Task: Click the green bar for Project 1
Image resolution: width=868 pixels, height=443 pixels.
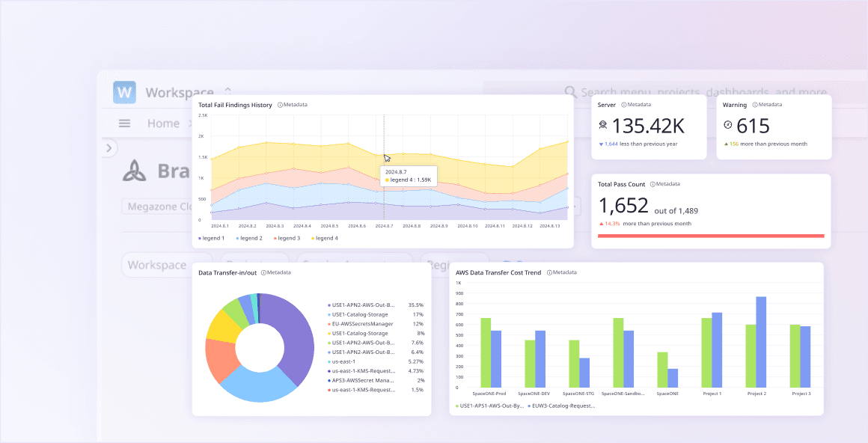Action: 707,352
